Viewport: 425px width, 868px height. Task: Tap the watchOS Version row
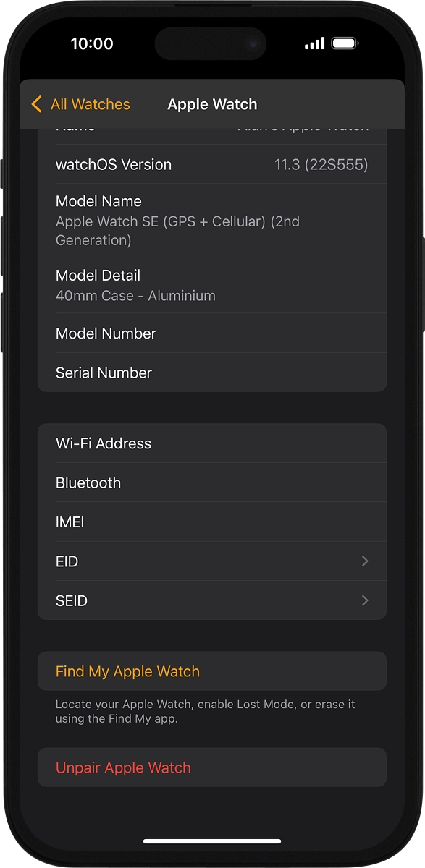(x=212, y=164)
